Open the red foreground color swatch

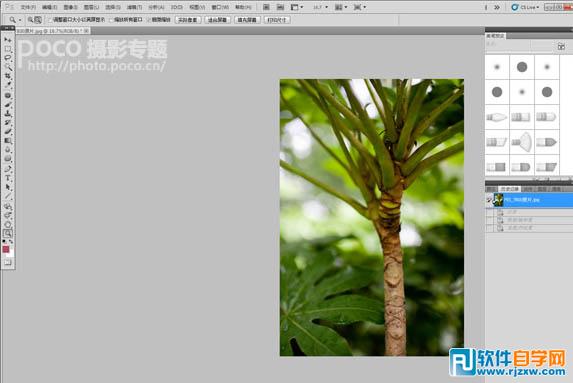click(6, 249)
